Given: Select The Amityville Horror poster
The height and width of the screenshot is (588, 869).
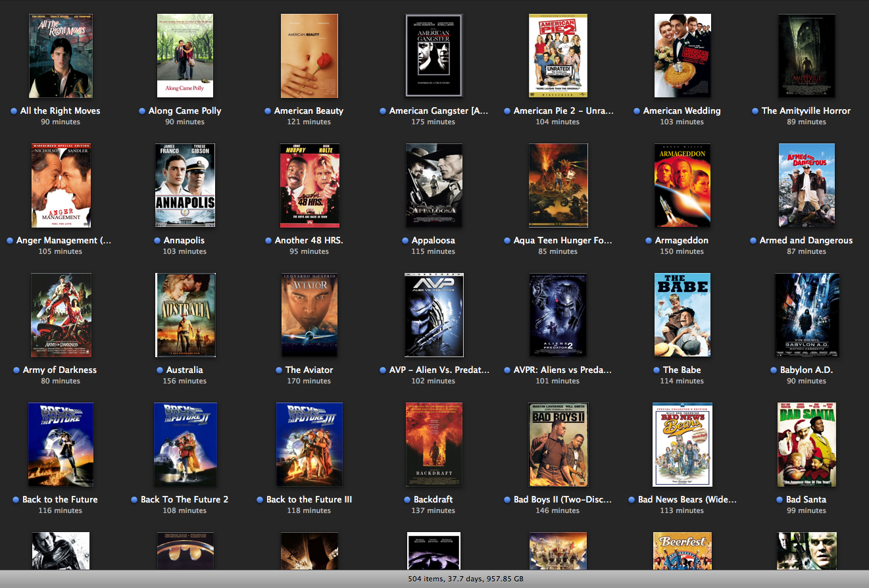Looking at the screenshot, I should (x=807, y=56).
